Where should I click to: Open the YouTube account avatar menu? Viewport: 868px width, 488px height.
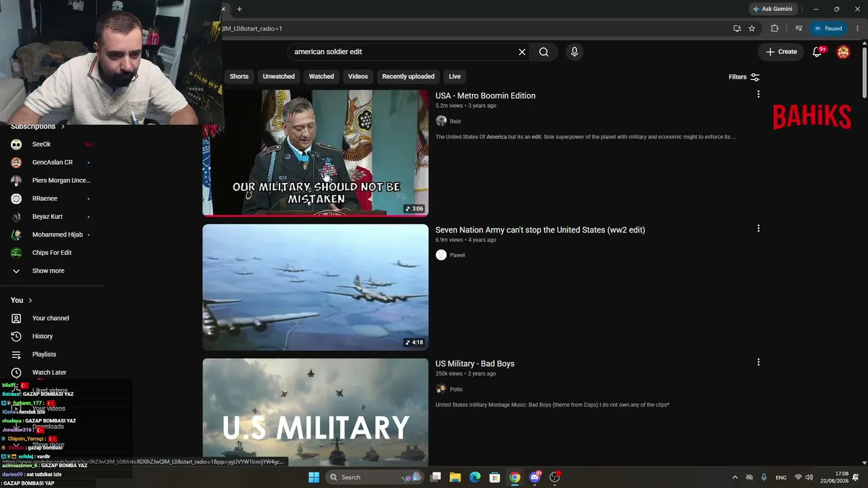844,52
